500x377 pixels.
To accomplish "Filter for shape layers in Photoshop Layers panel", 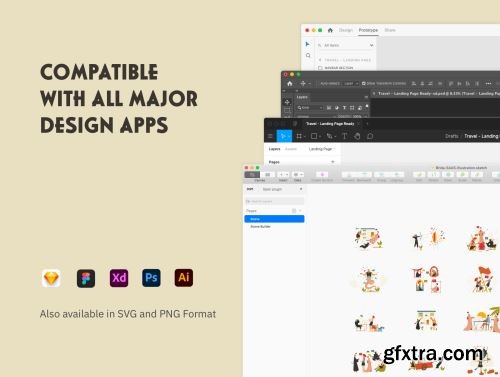I will 352,108.
